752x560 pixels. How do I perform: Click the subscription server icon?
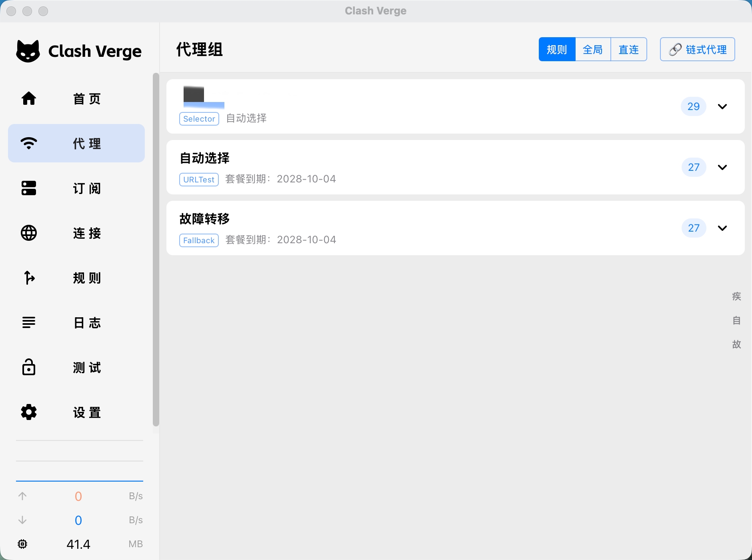29,188
